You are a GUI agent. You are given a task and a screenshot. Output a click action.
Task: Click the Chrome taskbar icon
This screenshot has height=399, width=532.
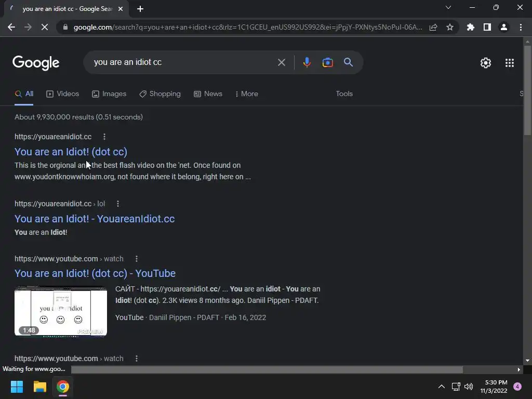coord(63,387)
